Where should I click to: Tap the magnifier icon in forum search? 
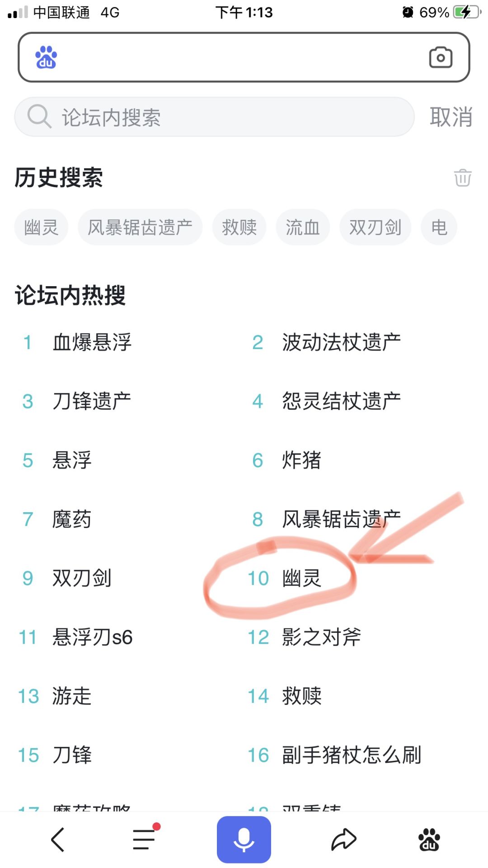click(39, 117)
